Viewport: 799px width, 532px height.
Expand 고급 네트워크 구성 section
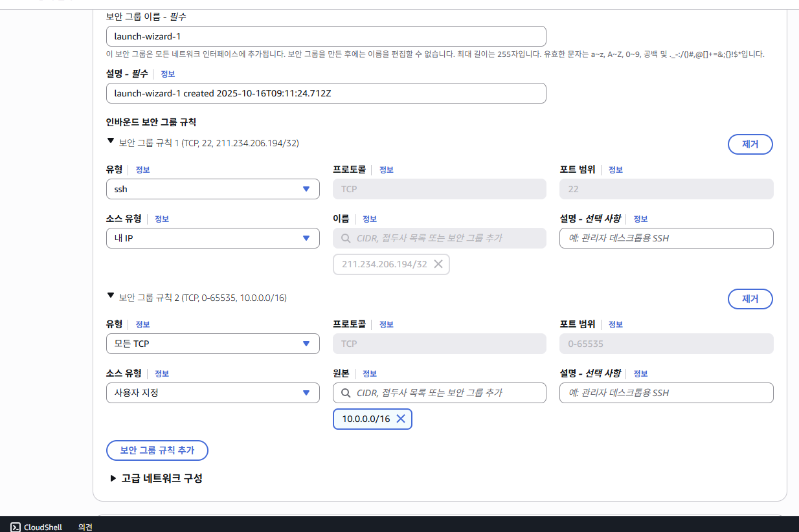(114, 478)
